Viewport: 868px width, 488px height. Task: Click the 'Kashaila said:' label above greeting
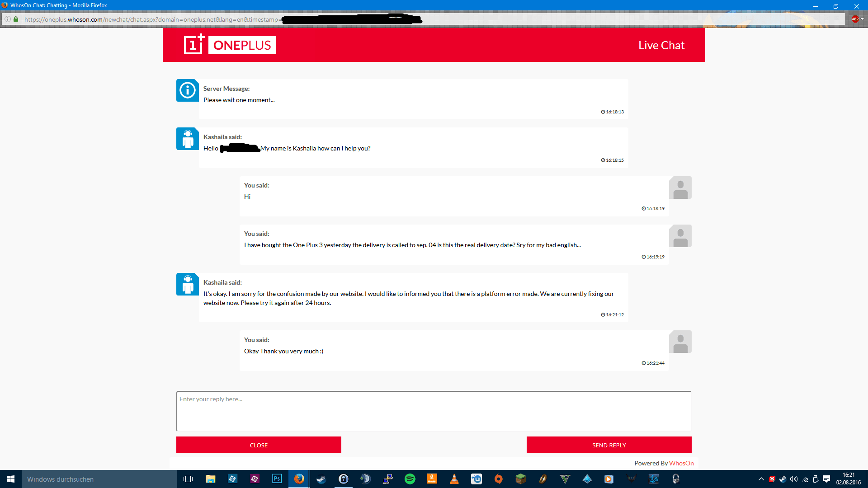222,137
